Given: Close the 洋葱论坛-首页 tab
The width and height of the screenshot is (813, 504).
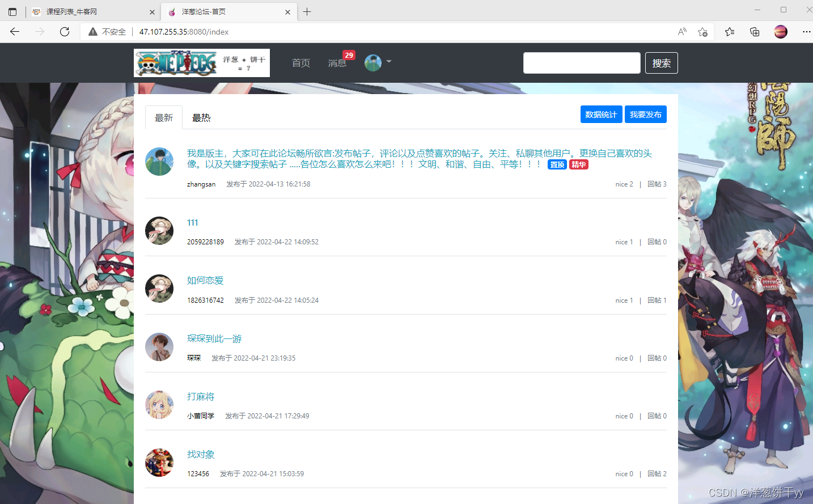Looking at the screenshot, I should (287, 12).
